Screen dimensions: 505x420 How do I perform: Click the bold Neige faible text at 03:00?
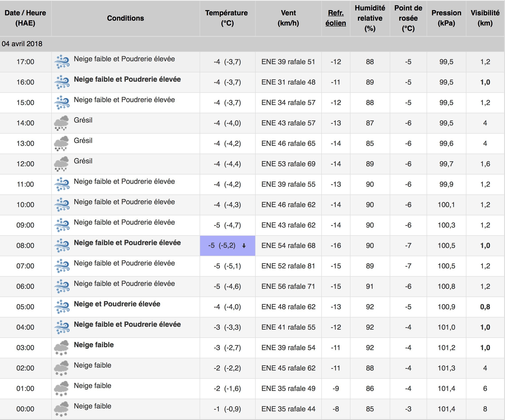tap(94, 345)
